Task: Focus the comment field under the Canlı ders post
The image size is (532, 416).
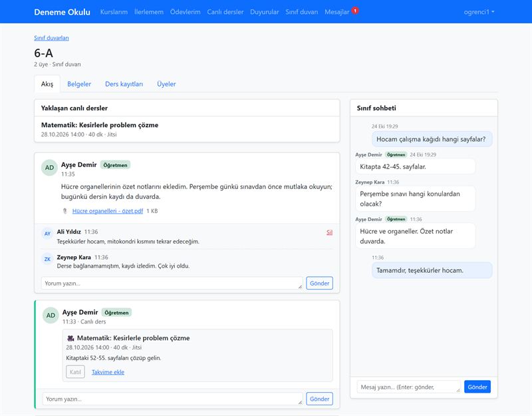Action: coord(173,399)
